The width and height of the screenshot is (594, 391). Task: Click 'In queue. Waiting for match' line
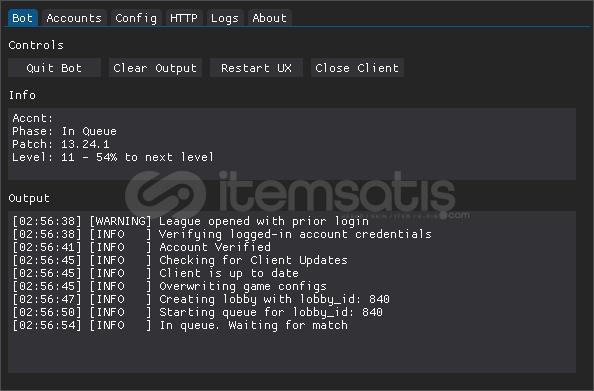(x=180, y=325)
